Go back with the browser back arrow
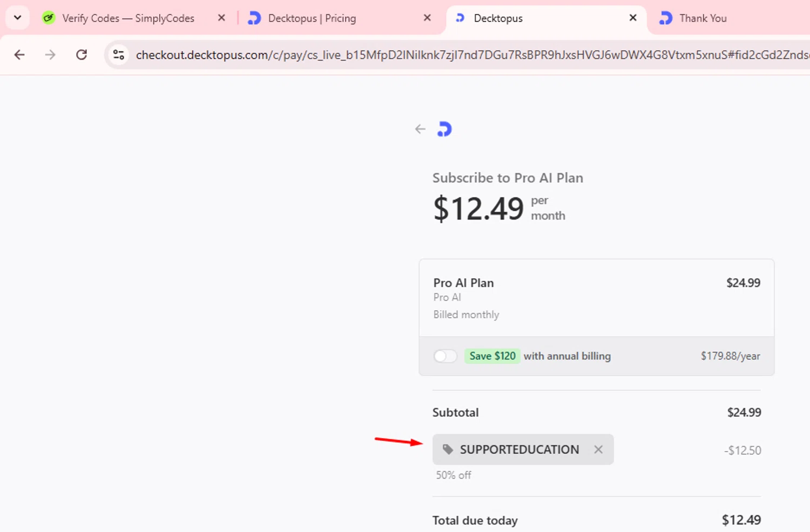This screenshot has width=810, height=532. [x=19, y=54]
